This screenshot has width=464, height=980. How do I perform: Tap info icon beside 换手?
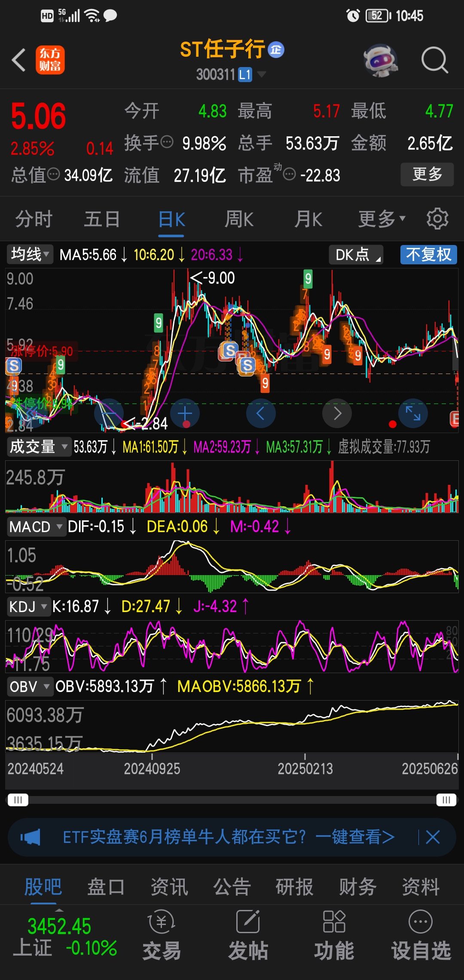167,141
